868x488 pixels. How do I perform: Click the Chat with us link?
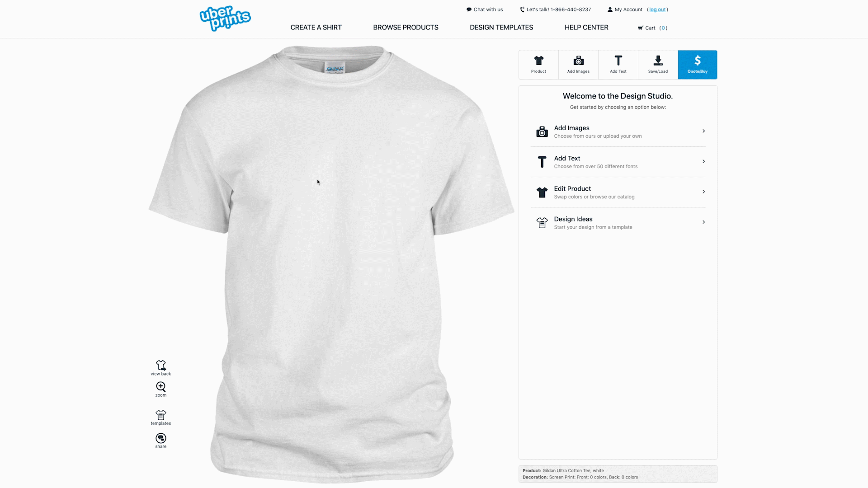tap(485, 9)
